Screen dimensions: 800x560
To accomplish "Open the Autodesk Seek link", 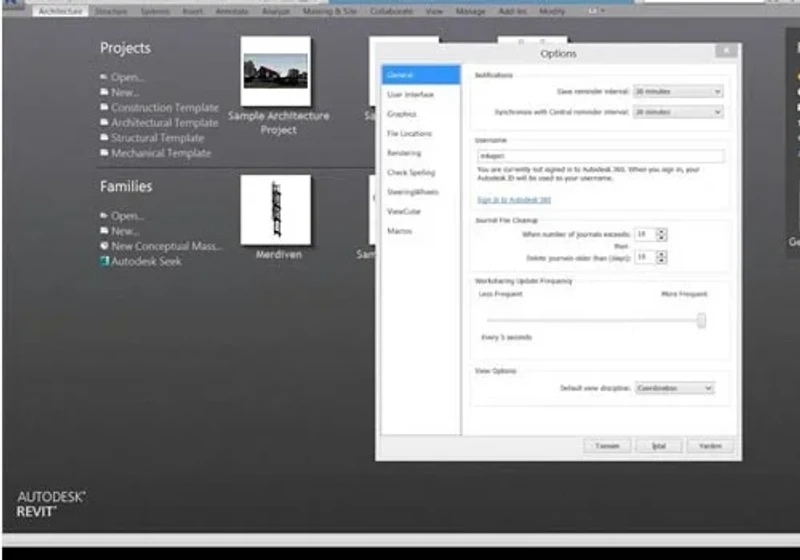I will [146, 261].
